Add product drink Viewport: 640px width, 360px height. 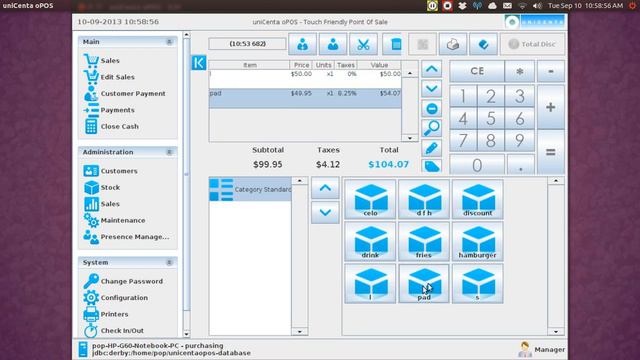(370, 241)
